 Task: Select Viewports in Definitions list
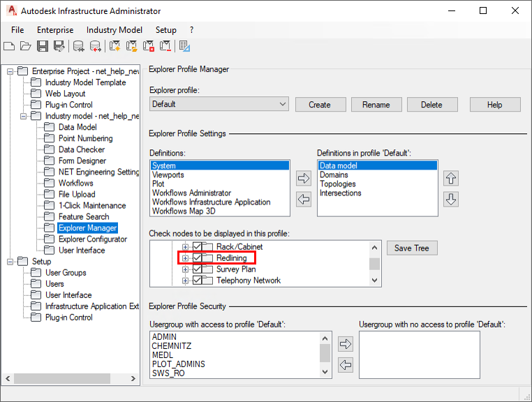(220, 174)
